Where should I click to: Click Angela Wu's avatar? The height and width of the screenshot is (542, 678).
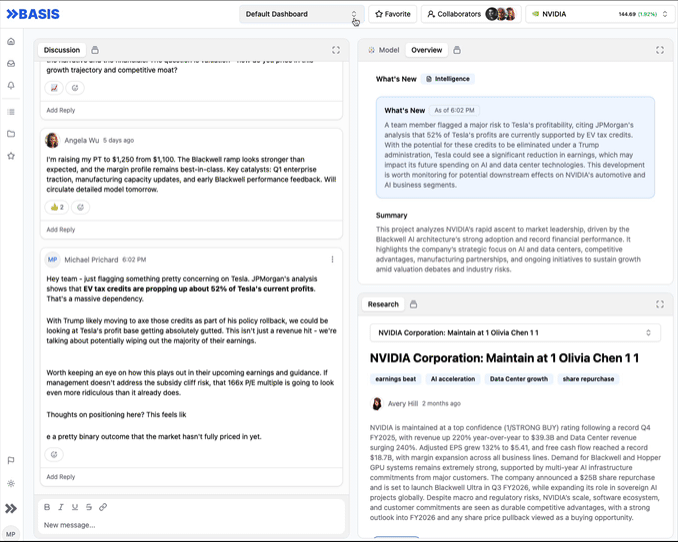pos(52,140)
